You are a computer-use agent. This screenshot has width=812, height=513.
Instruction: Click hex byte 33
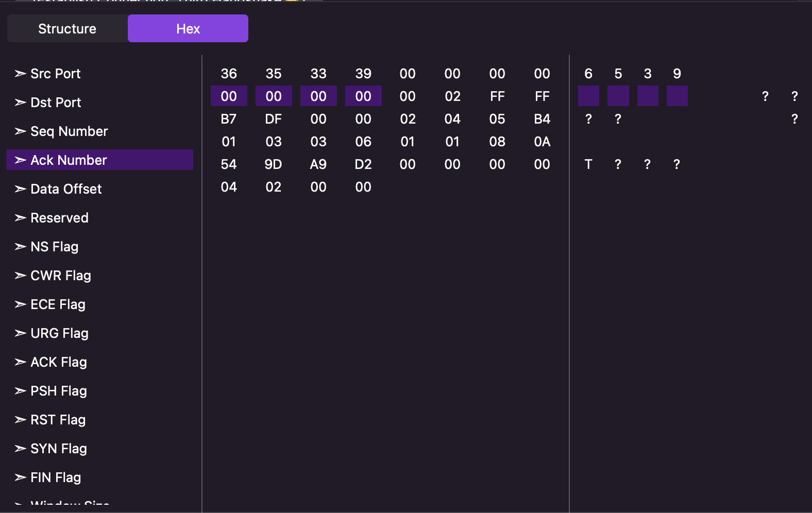(318, 74)
